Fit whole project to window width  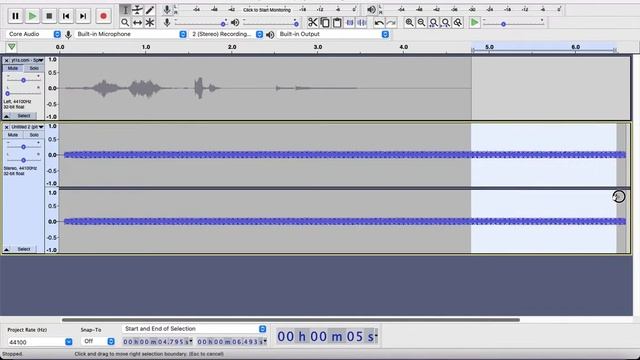[x=446, y=22]
